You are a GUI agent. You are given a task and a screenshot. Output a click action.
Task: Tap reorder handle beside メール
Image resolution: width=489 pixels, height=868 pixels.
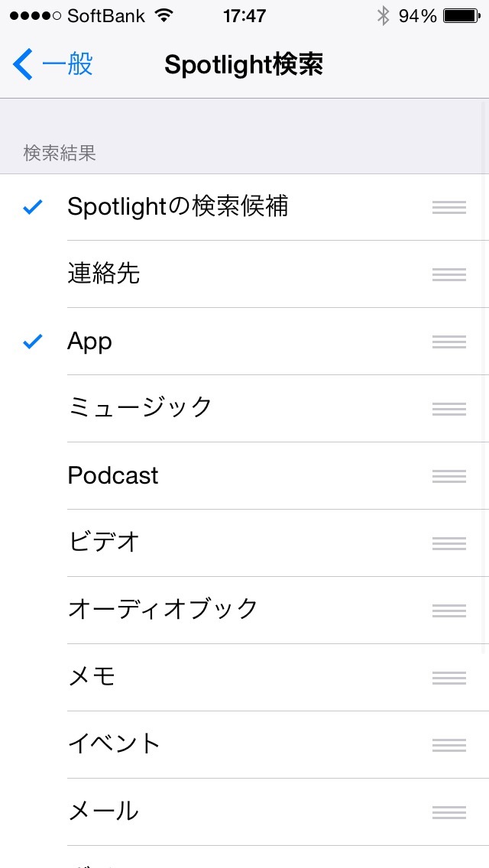449,813
